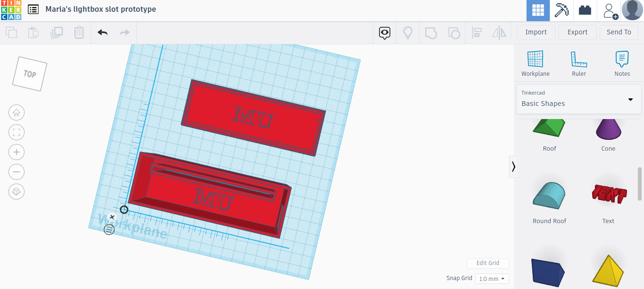Rename the design title Maria's lightbox slot prototype
644x289 pixels.
tap(100, 9)
